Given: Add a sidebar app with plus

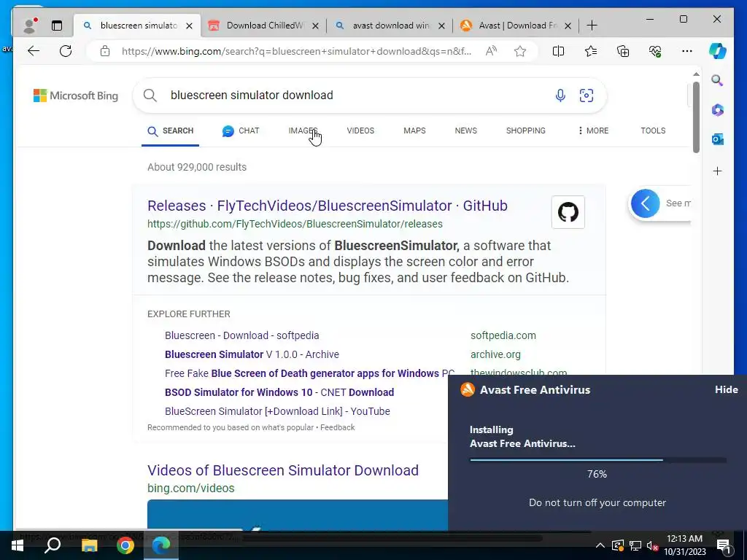Looking at the screenshot, I should coord(718,171).
